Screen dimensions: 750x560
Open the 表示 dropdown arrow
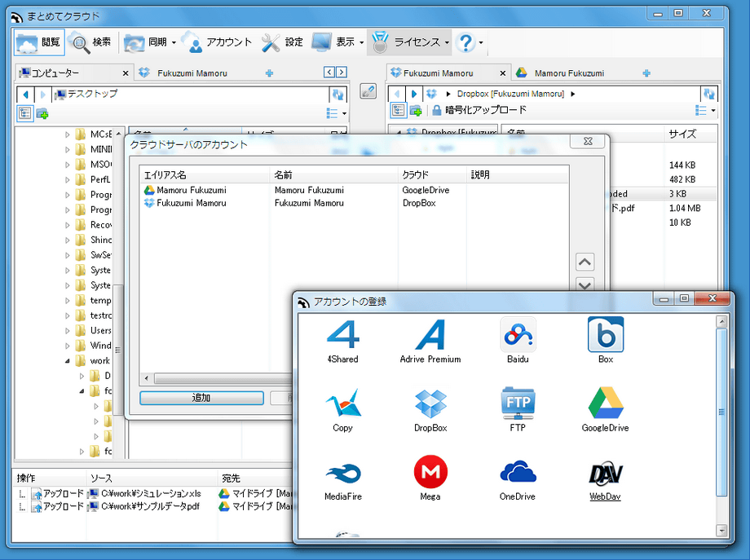(x=362, y=42)
